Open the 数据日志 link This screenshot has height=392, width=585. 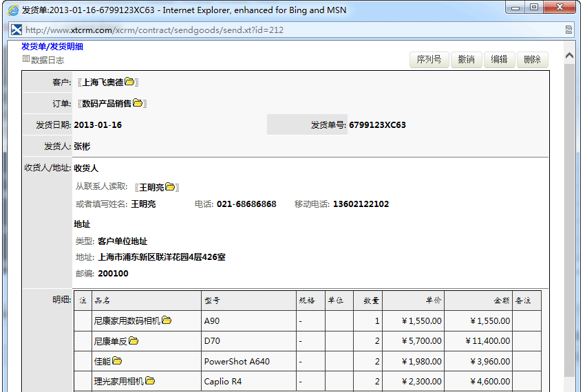[47, 60]
